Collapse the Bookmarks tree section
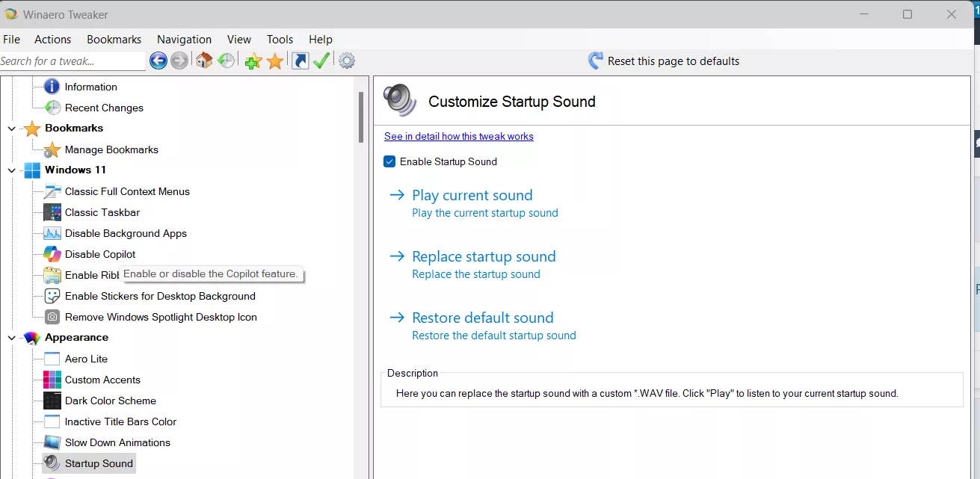 tap(11, 129)
